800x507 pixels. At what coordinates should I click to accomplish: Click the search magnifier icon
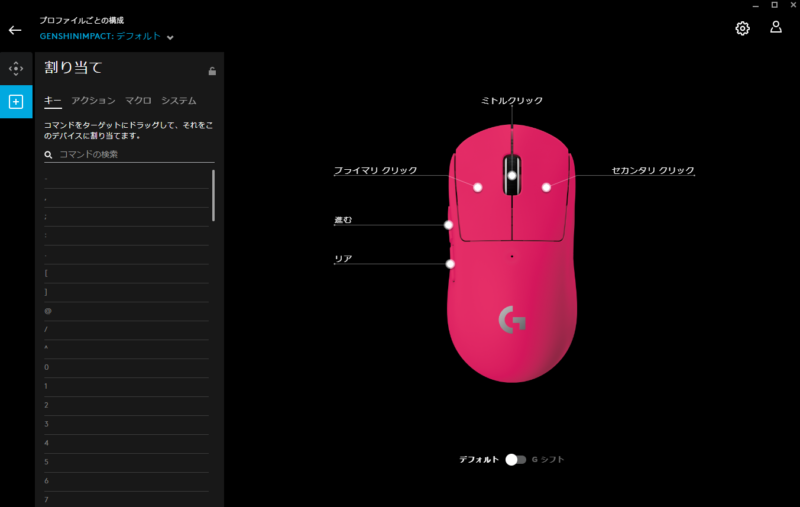click(48, 155)
